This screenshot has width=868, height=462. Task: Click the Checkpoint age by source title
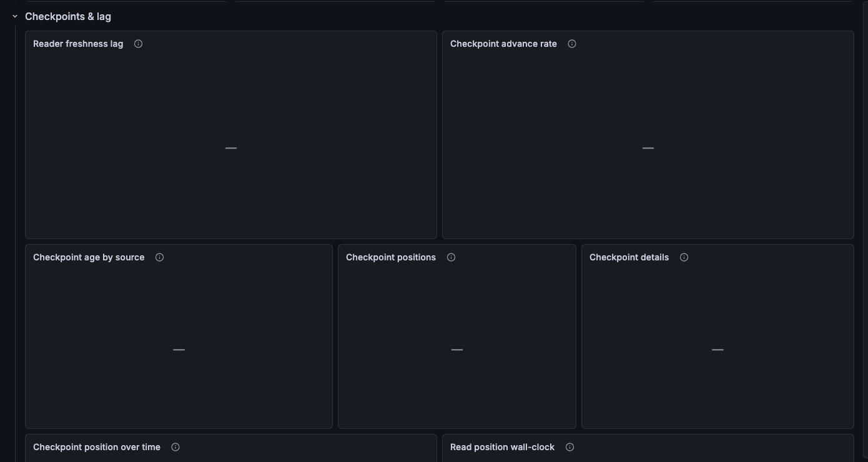[89, 257]
